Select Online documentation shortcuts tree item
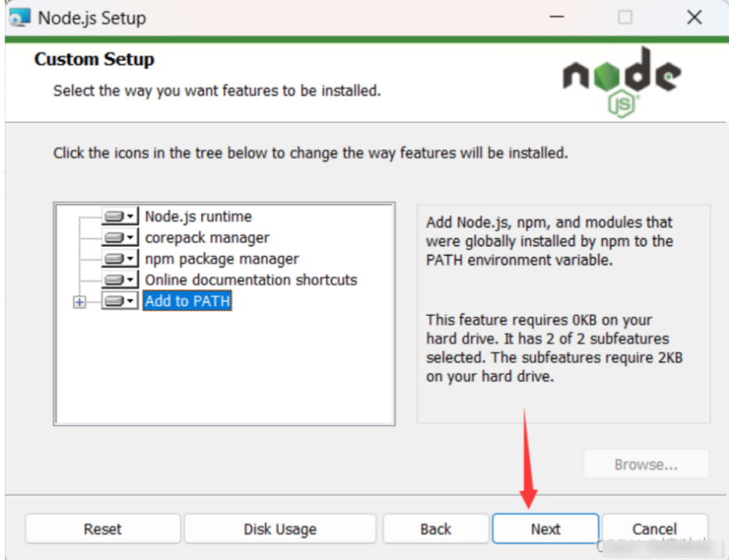 (x=251, y=280)
